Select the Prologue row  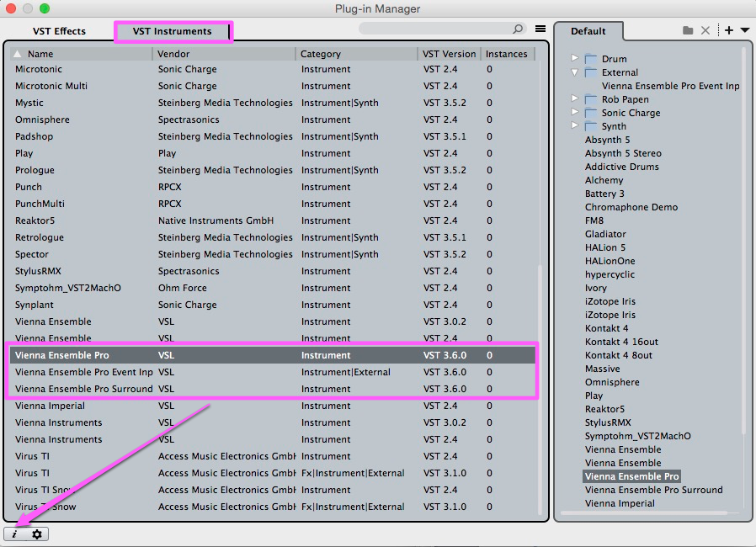click(x=273, y=170)
